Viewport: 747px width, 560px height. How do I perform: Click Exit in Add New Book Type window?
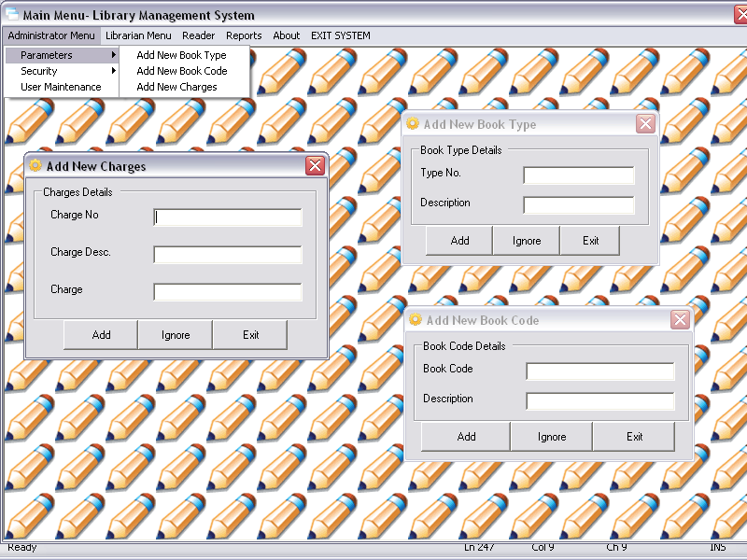(590, 241)
